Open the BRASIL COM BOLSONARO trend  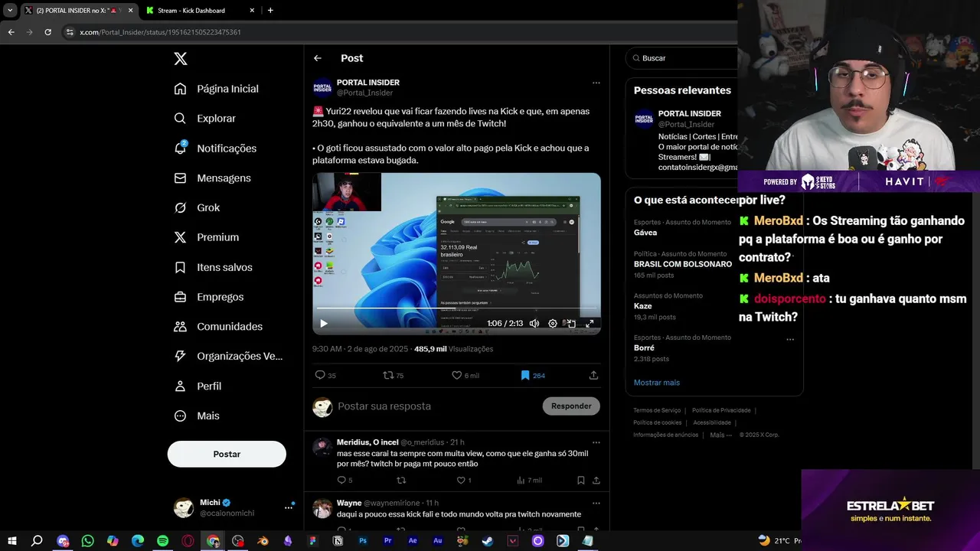[682, 264]
